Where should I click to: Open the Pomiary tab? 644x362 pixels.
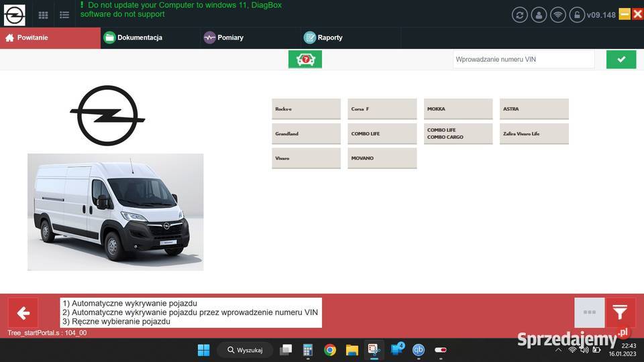pyautogui.click(x=250, y=38)
